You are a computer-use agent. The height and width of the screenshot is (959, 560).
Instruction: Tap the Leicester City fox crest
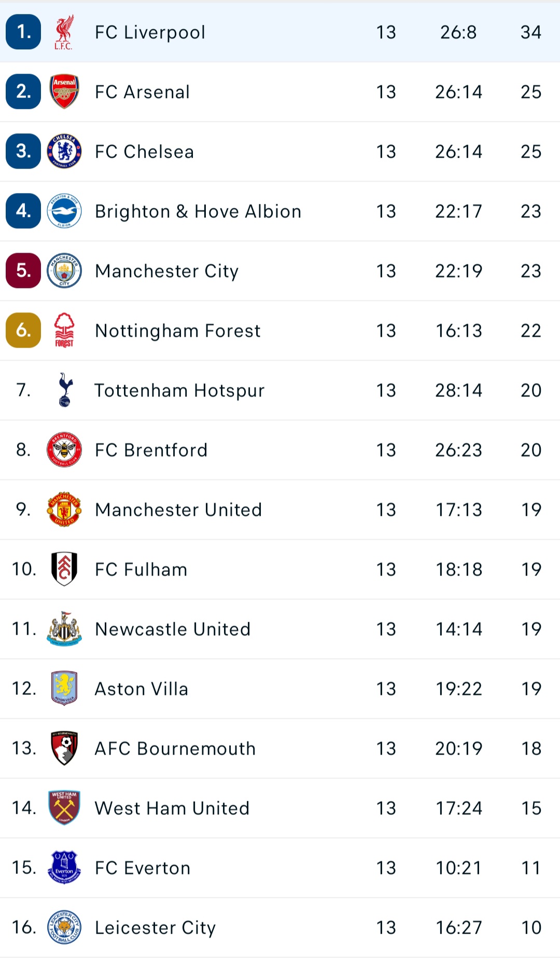[x=64, y=927]
